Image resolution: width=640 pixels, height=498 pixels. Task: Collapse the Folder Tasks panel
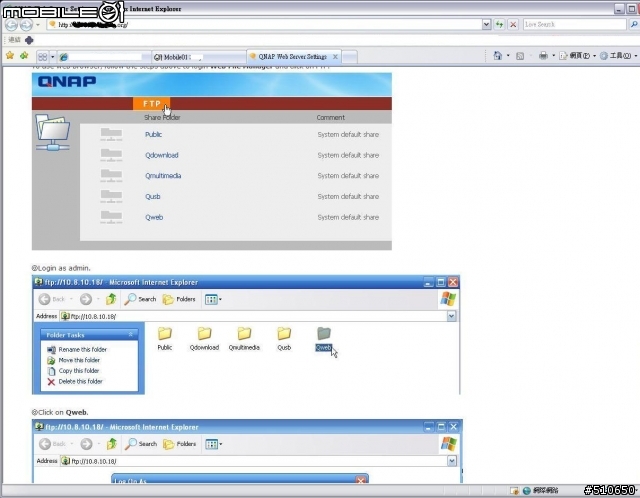pos(131,334)
